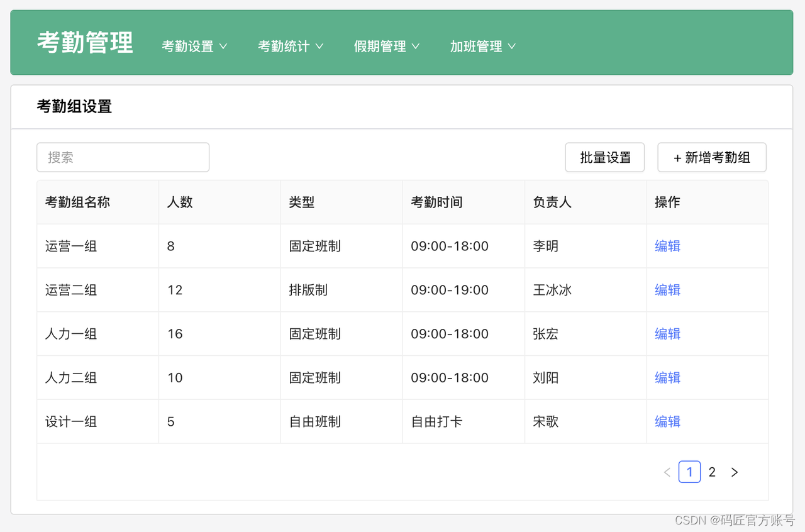Click the 考勤管理 title logo
805x532 pixels.
[x=85, y=43]
